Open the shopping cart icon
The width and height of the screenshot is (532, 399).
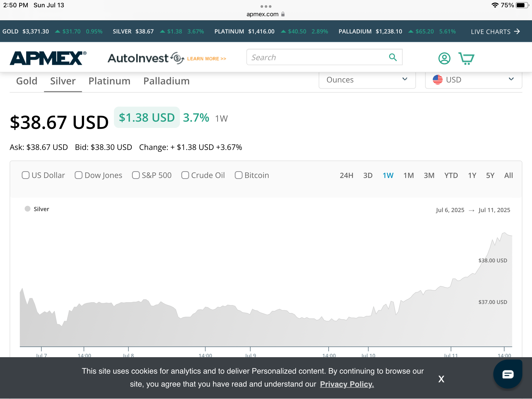[466, 58]
